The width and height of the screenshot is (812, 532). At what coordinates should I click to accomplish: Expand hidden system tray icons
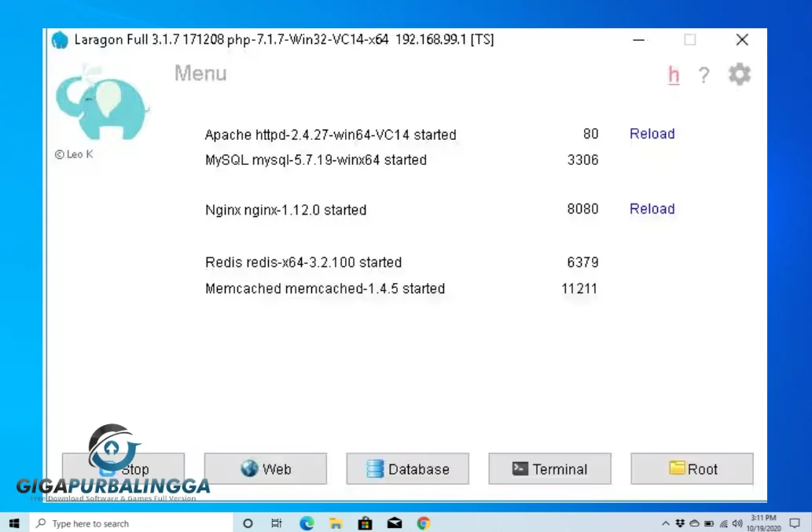(x=666, y=523)
